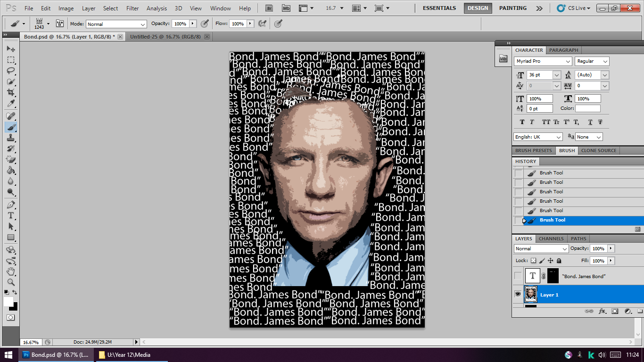
Task: Switch to the Channels tab
Action: pos(551,239)
